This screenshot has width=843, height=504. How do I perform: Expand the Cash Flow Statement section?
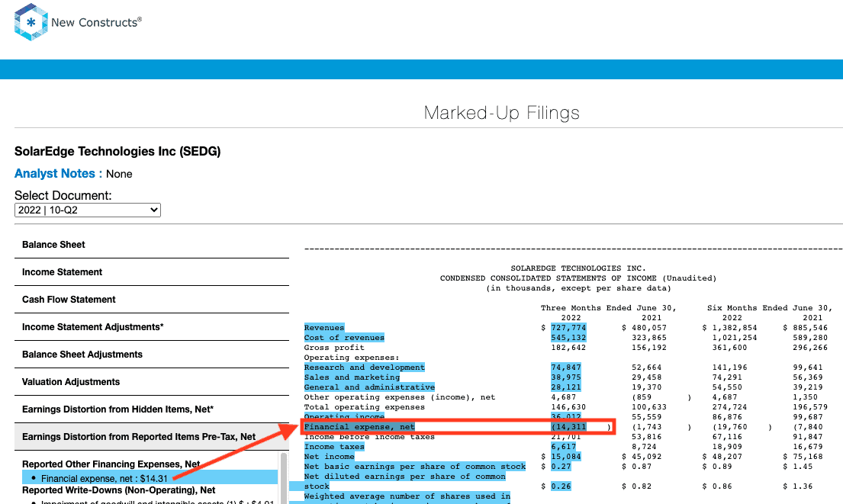tap(152, 300)
